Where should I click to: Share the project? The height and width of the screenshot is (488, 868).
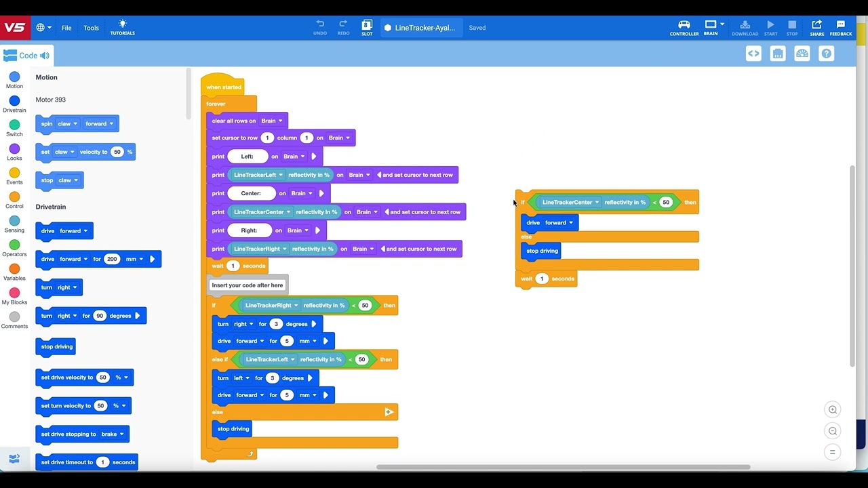pyautogui.click(x=817, y=27)
